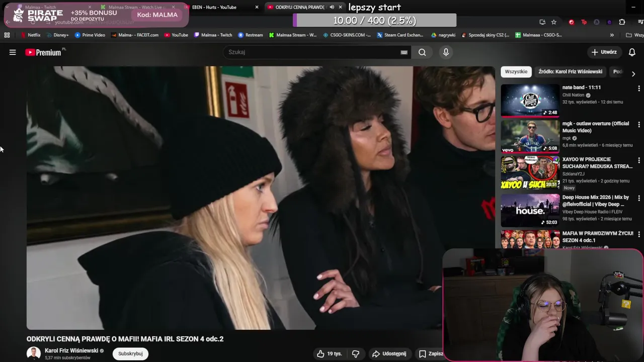Screen dimensions: 644x362
Task: Open options for mgk - outlaw overture
Action: pyautogui.click(x=639, y=124)
